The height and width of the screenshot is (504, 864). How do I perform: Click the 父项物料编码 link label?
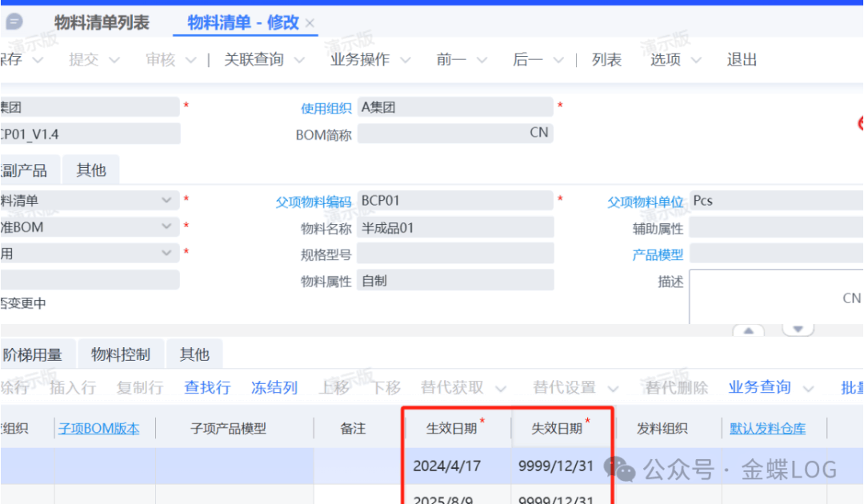pos(314,202)
